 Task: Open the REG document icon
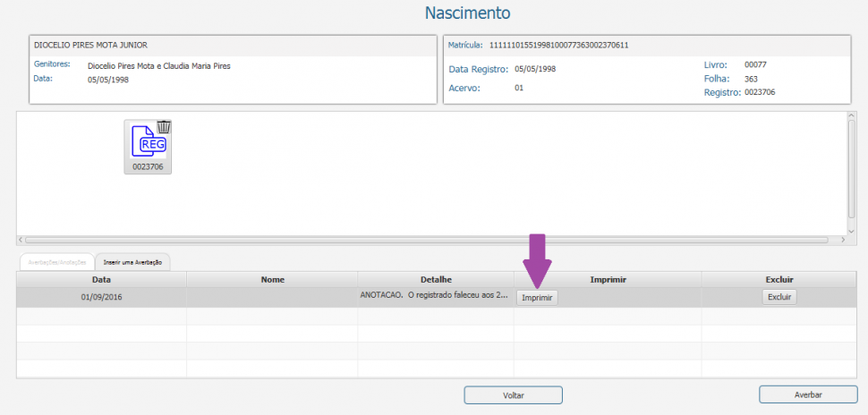147,143
